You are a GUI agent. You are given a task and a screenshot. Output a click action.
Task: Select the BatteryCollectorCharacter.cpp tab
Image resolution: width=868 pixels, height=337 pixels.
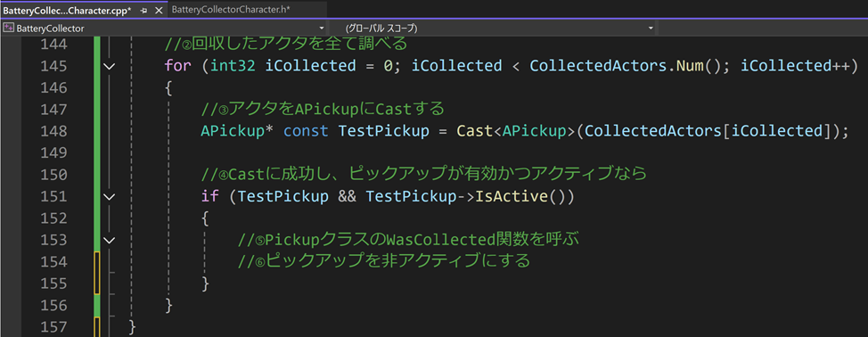[x=68, y=10]
